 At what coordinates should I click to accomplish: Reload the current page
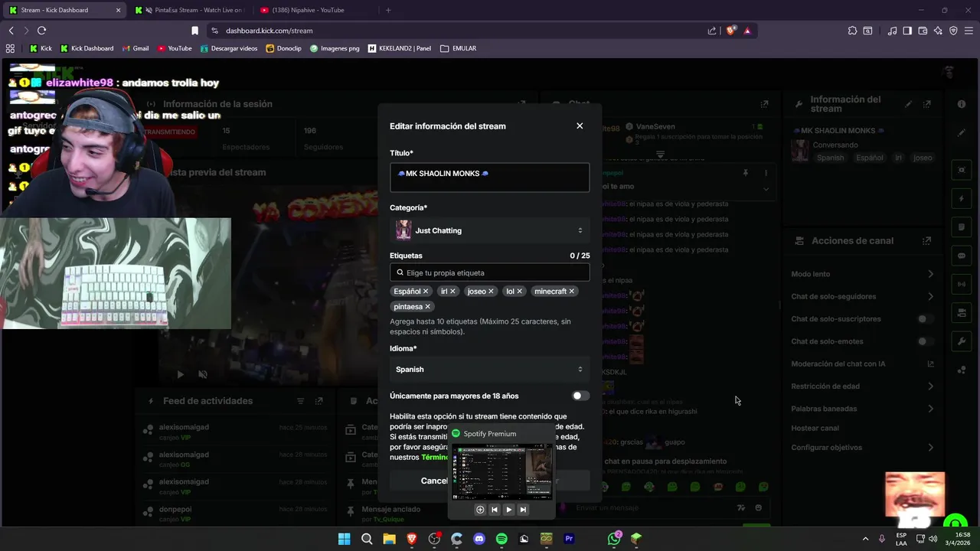[x=41, y=31]
